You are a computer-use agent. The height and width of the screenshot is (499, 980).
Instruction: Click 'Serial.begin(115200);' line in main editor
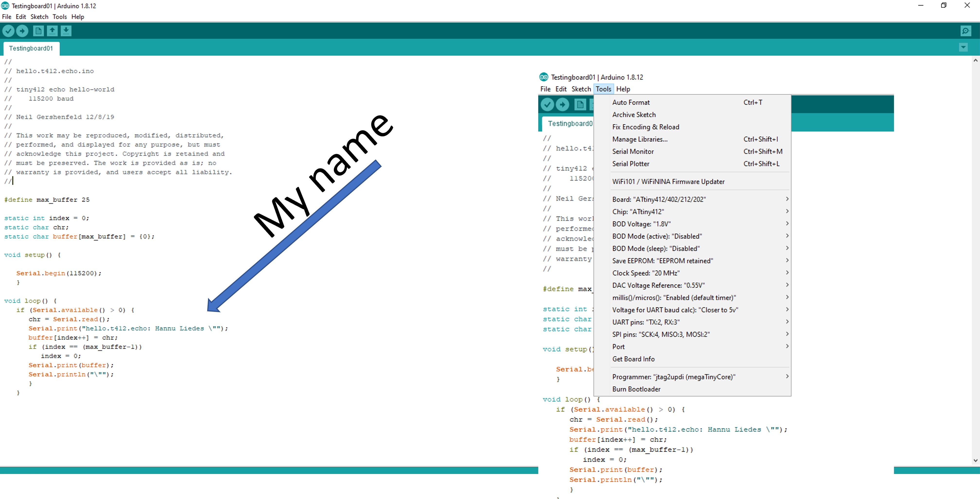tap(59, 273)
